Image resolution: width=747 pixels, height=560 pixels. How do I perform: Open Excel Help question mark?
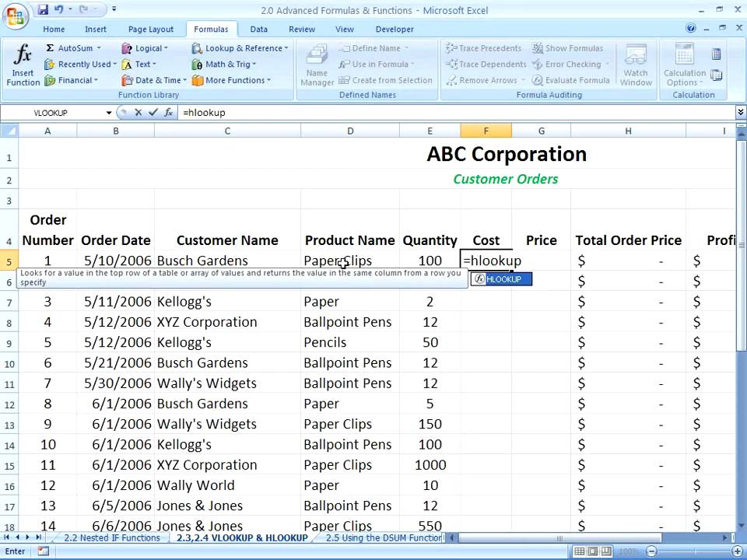(x=691, y=28)
